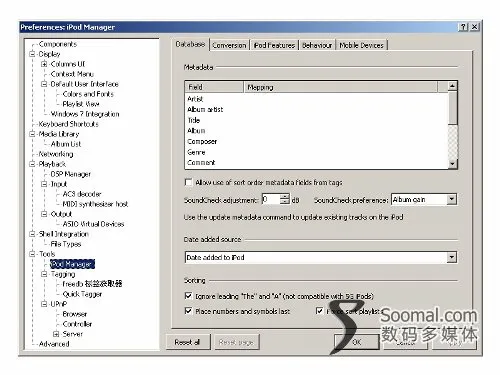
Task: Select the Freedb tree item
Action: [x=92, y=284]
